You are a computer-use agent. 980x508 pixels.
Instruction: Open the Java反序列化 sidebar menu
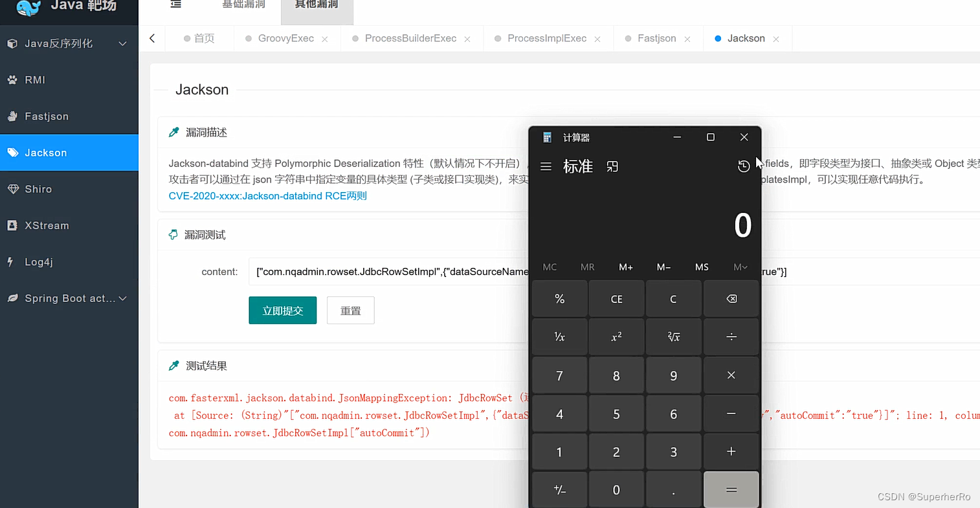pos(69,43)
